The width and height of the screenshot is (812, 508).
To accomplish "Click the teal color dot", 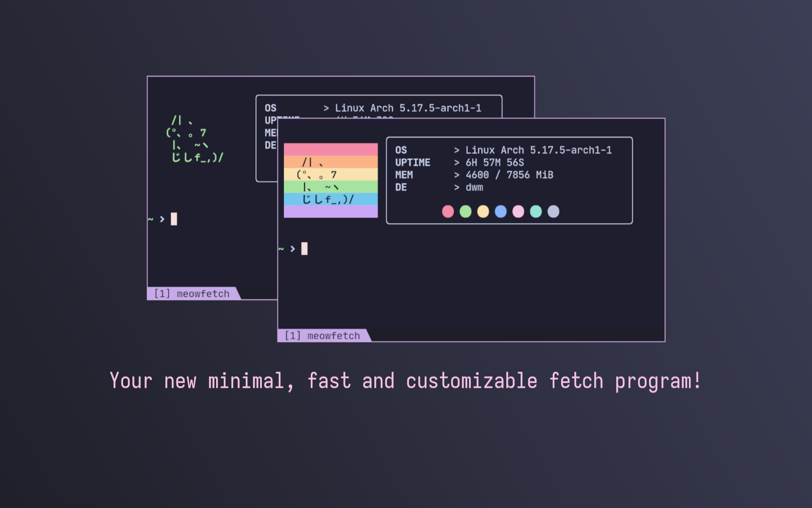I will (536, 211).
